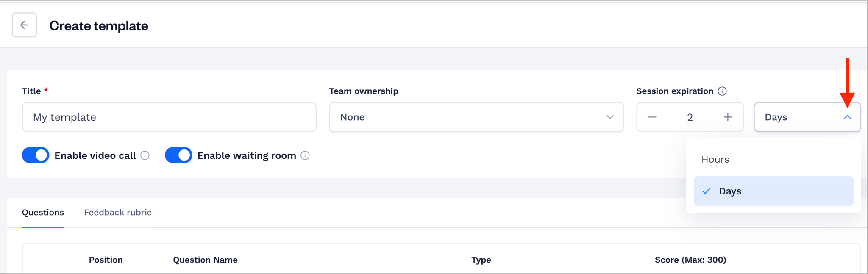Toggle the Enable video call switch
Image resolution: width=868 pixels, height=274 pixels.
36,155
